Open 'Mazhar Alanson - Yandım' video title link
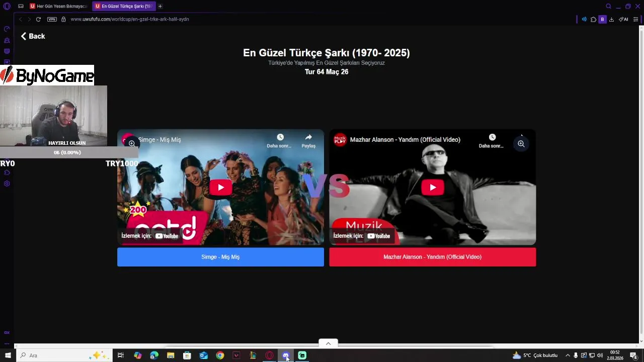Viewport: 644px width, 362px height. pyautogui.click(x=405, y=140)
